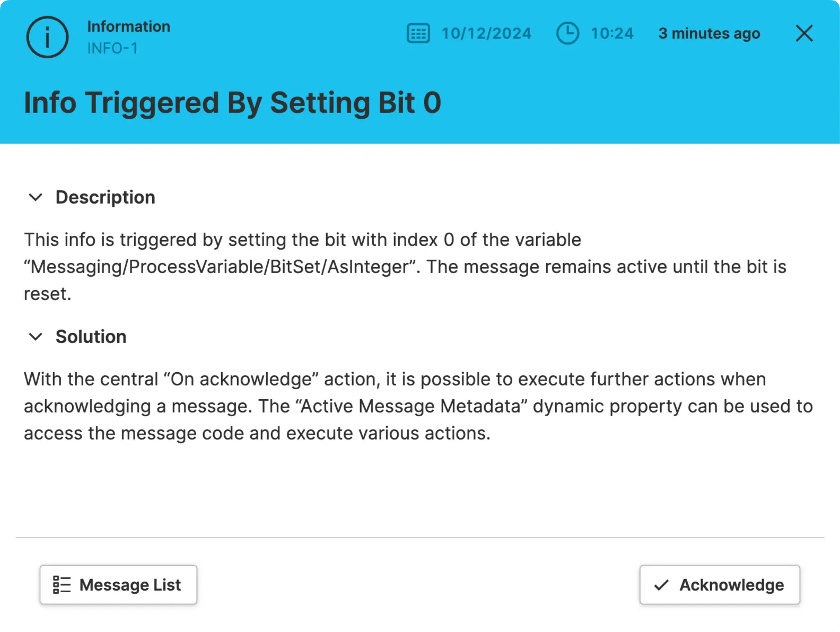
Task: Click the Description section heading
Action: 105,197
